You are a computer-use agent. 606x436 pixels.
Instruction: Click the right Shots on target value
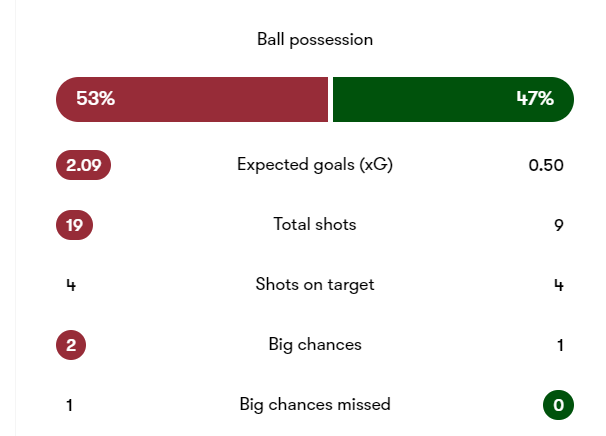click(x=559, y=285)
